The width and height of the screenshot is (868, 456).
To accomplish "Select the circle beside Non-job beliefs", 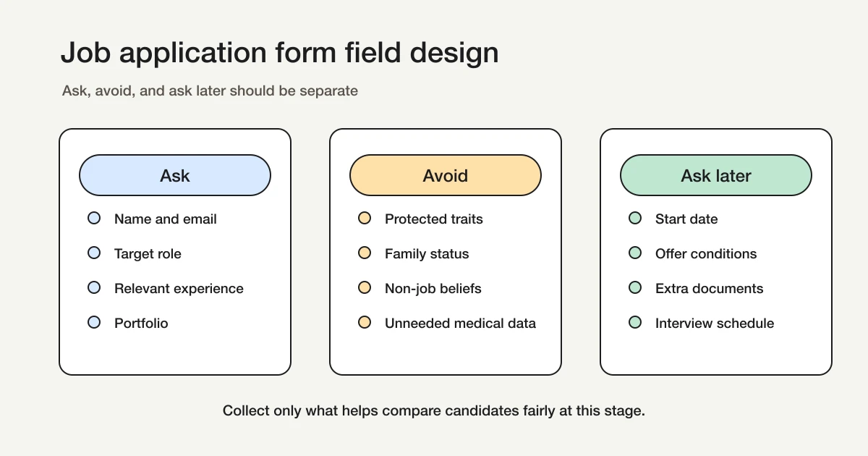I will (365, 287).
